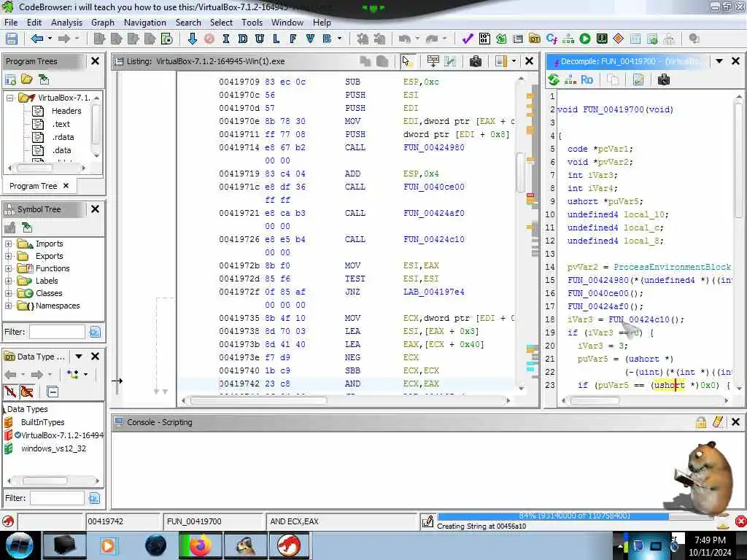Click the Cf toolbar icon
The image size is (747, 560).
pyautogui.click(x=551, y=39)
